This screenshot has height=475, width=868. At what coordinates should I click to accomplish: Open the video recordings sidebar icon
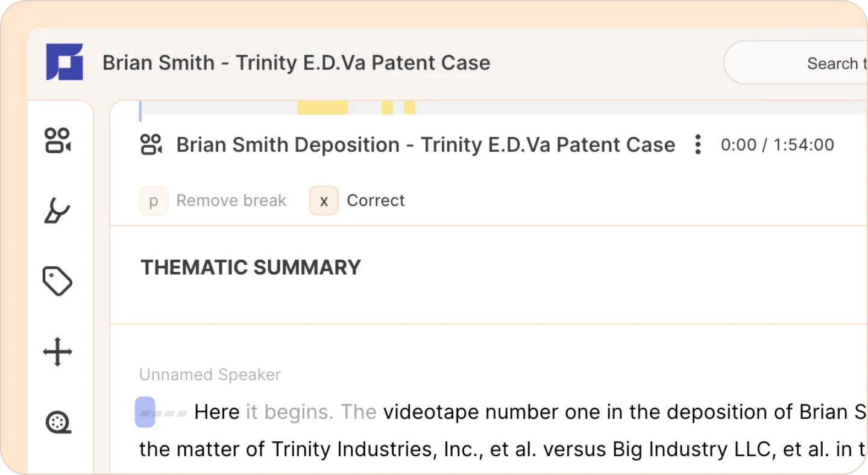[x=58, y=140]
